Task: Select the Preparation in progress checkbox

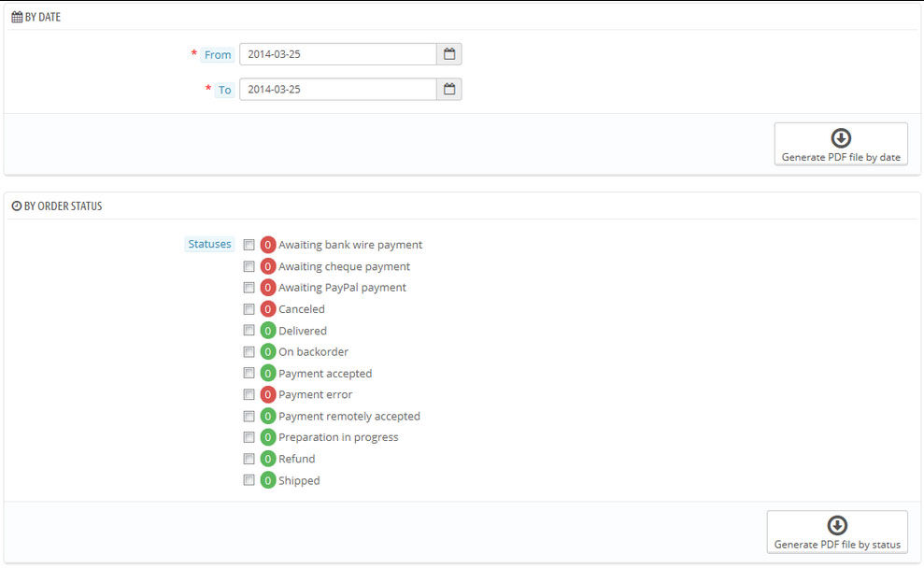Action: point(249,437)
